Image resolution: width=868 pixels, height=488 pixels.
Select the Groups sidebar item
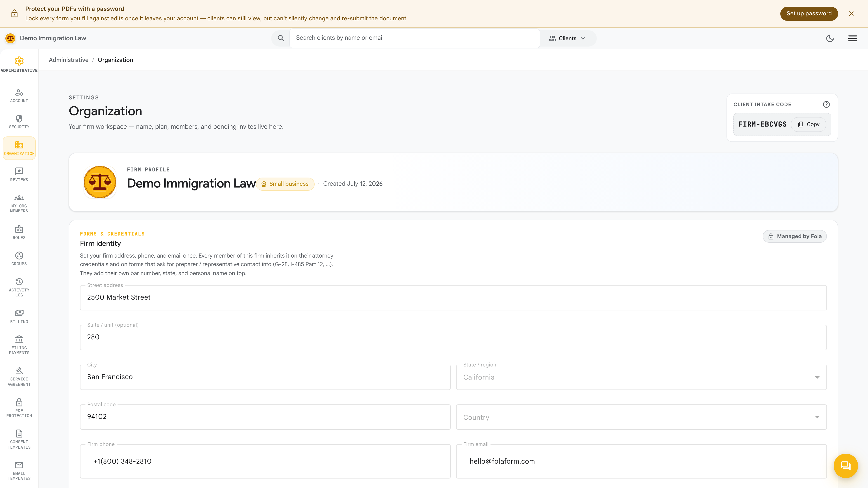coord(19,259)
